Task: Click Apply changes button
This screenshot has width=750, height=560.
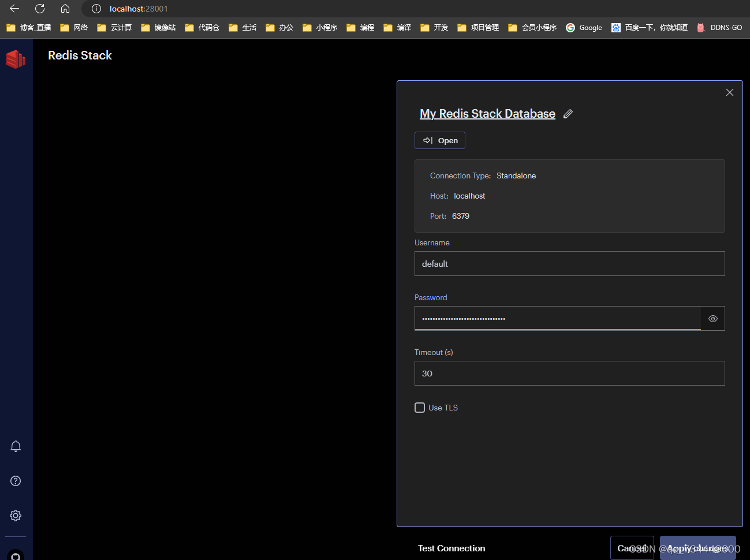Action: click(x=698, y=548)
